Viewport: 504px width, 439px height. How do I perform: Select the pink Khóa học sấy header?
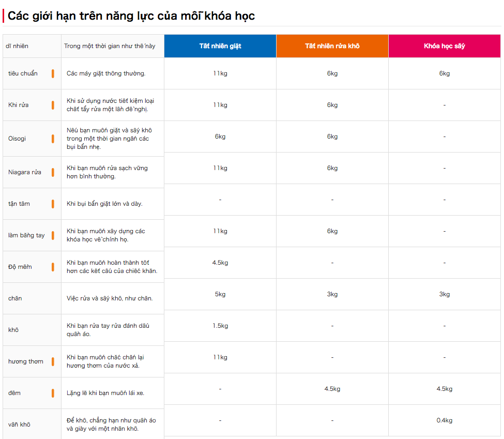(x=445, y=46)
